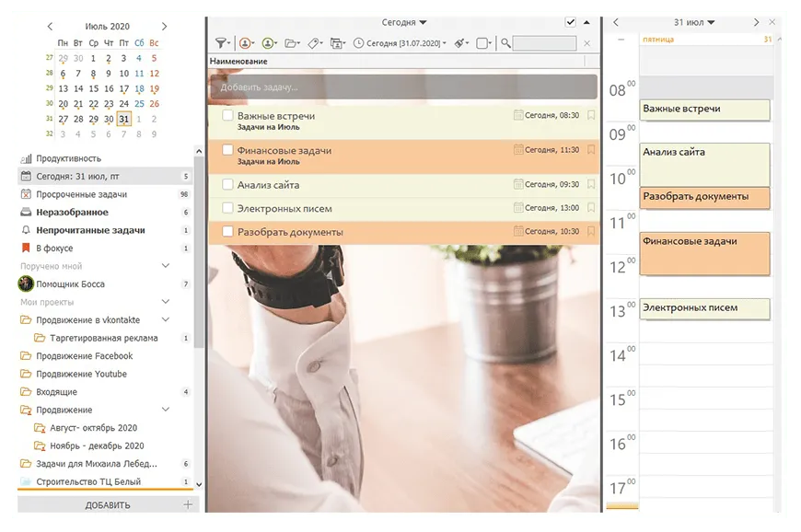Click the red author filter icon

[x=245, y=43]
